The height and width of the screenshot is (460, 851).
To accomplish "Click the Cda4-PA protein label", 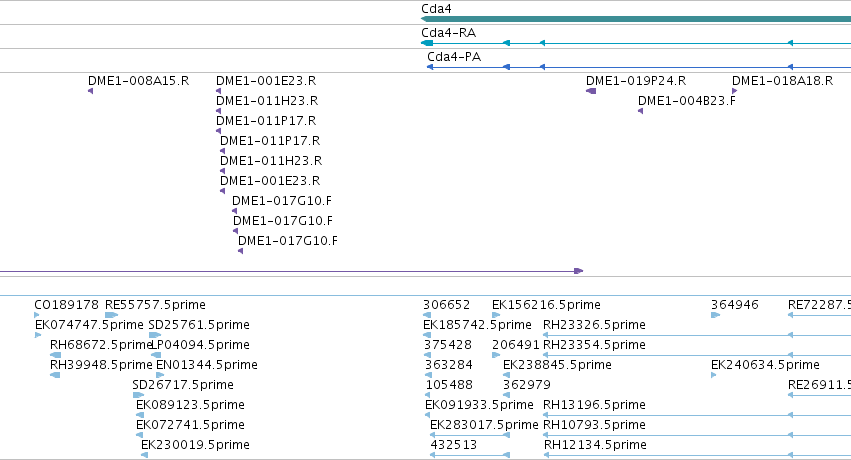I will pyautogui.click(x=454, y=56).
